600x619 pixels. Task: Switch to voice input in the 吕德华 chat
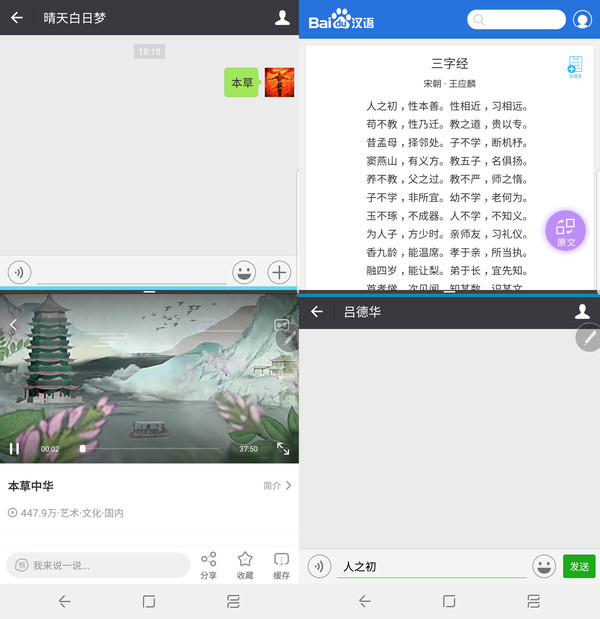pyautogui.click(x=319, y=566)
